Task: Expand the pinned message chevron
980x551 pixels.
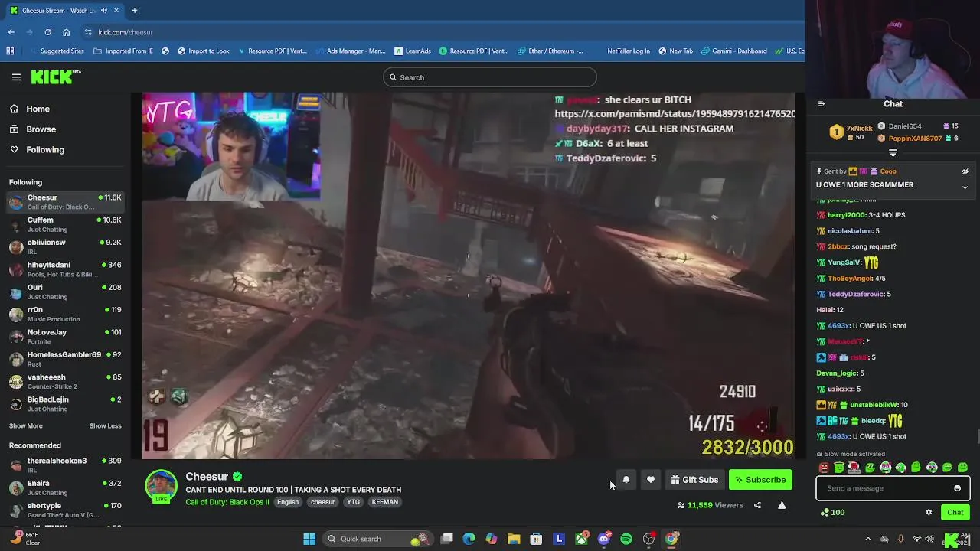Action: pos(965,187)
